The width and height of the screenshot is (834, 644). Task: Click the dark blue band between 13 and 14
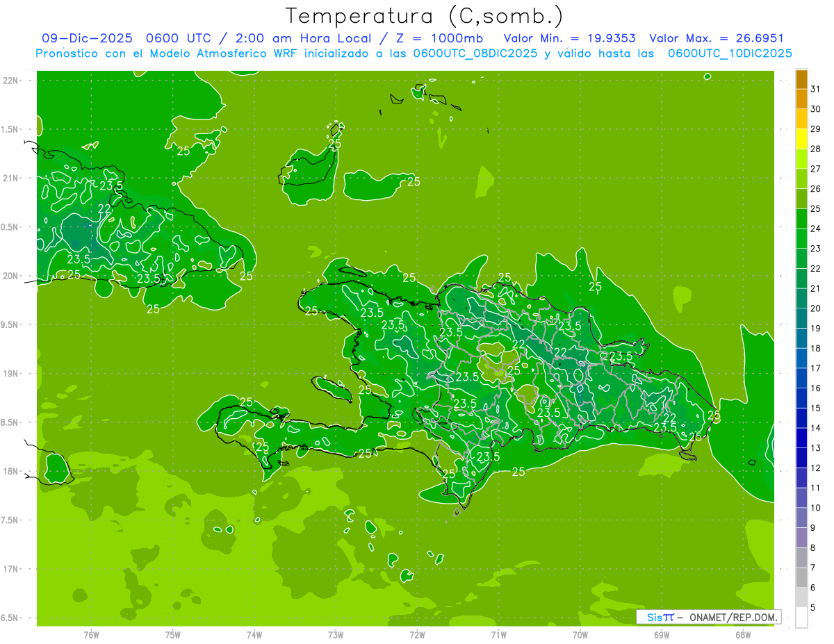click(x=801, y=438)
